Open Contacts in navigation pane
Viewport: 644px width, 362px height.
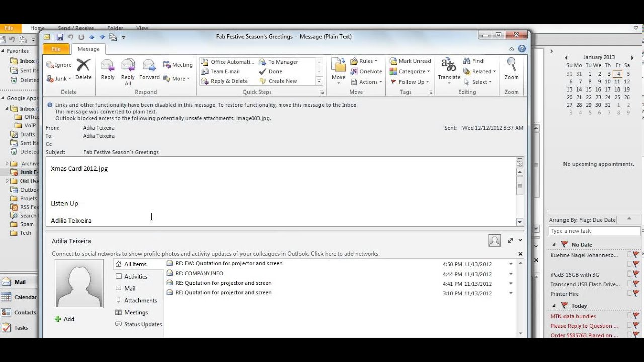(x=19, y=312)
